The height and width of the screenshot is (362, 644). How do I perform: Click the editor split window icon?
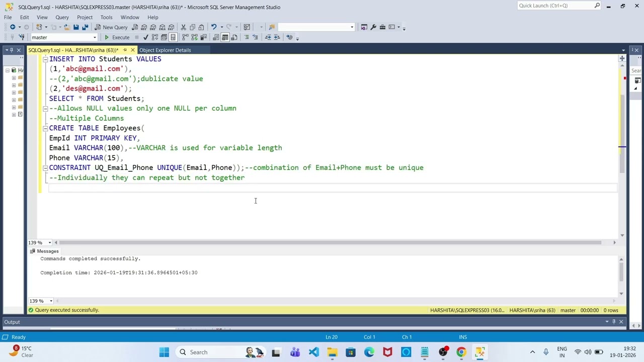click(x=622, y=59)
